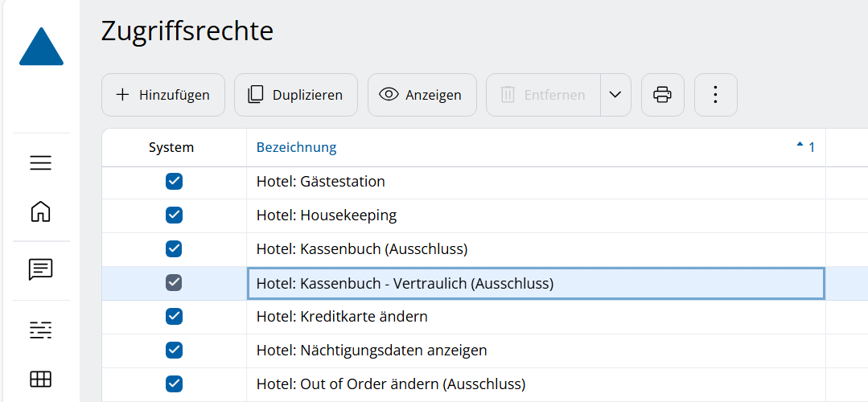
Task: Click the Hinzufügen button
Action: pos(163,95)
